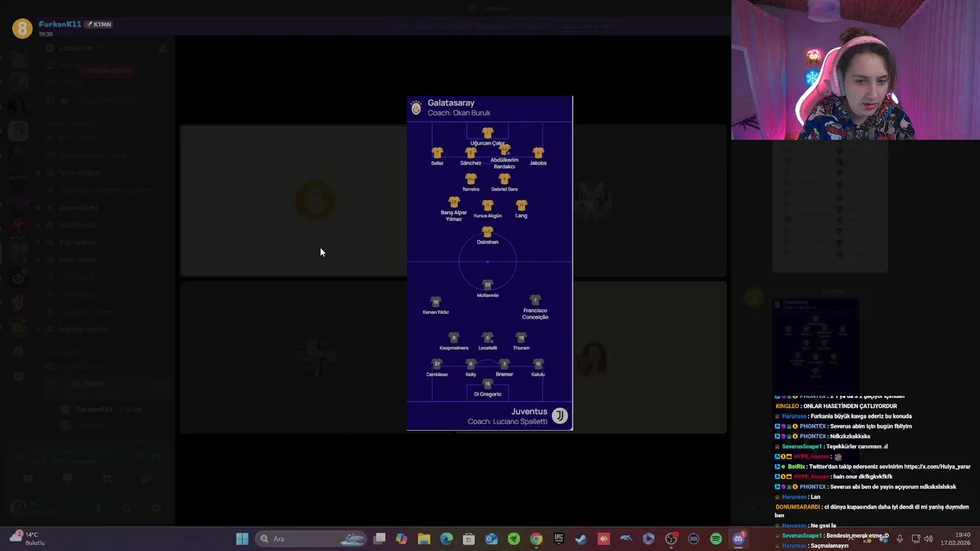
Task: Click Bremer's jersey icon
Action: [505, 364]
